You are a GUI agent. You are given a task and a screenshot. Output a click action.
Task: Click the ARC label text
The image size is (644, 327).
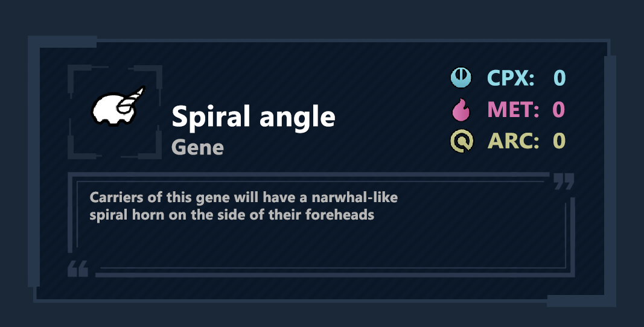513,141
